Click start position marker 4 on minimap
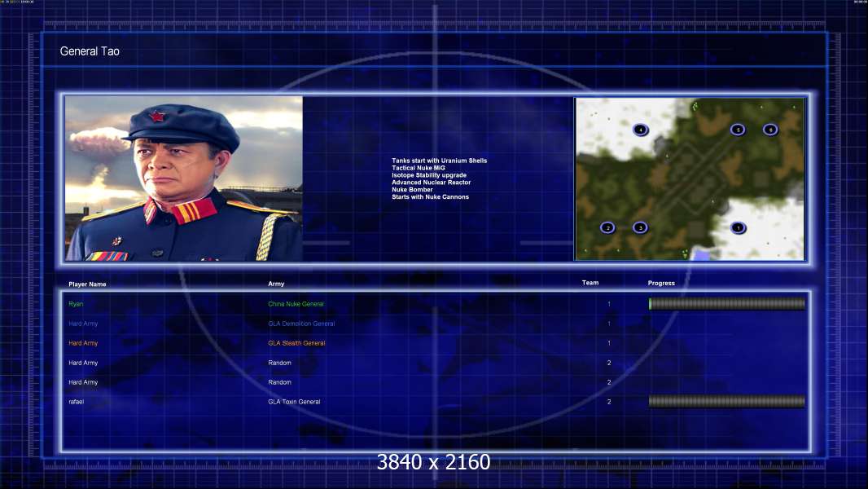The height and width of the screenshot is (489, 868). pos(641,130)
